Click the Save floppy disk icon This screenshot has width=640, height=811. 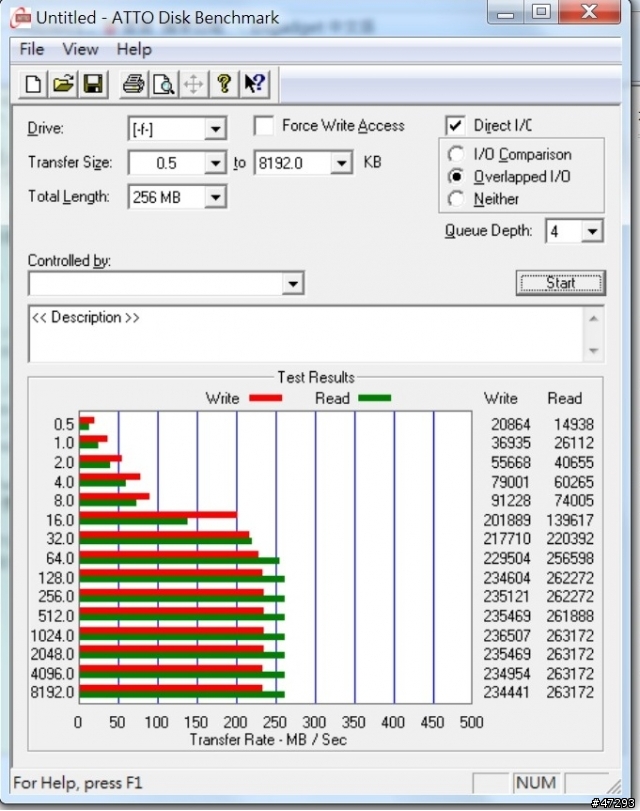[93, 83]
